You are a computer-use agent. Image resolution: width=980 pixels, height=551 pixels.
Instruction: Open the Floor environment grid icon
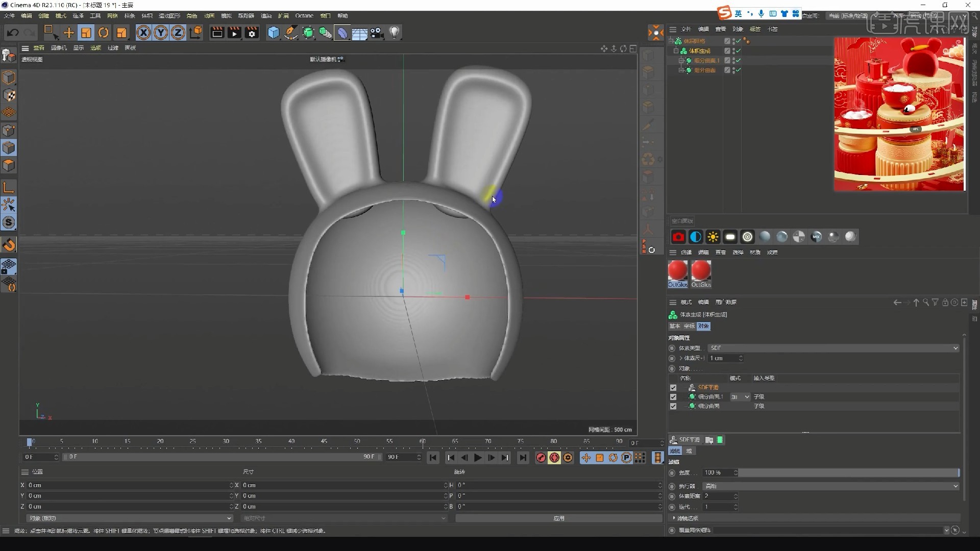(360, 33)
